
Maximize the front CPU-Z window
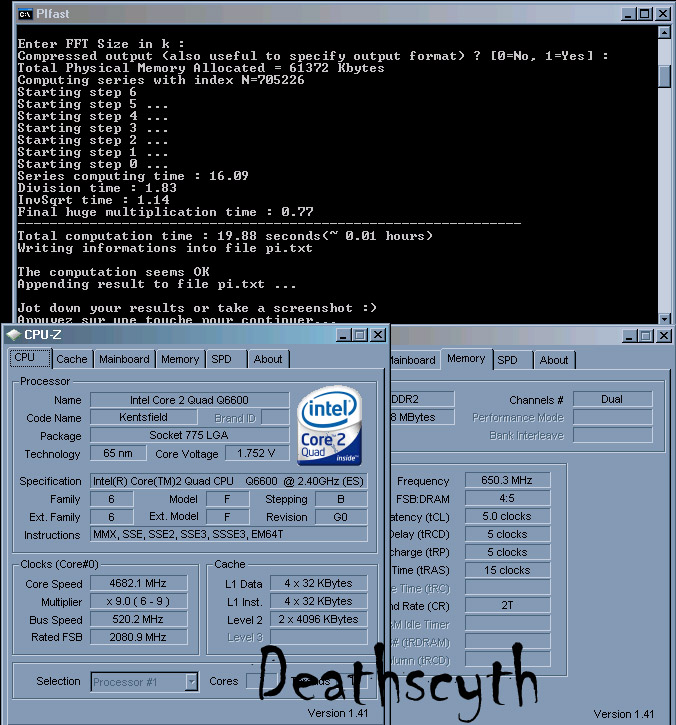360,335
